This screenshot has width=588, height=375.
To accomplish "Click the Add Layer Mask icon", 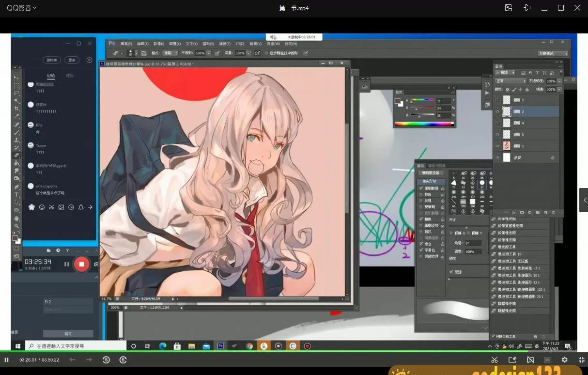I will 522,212.
